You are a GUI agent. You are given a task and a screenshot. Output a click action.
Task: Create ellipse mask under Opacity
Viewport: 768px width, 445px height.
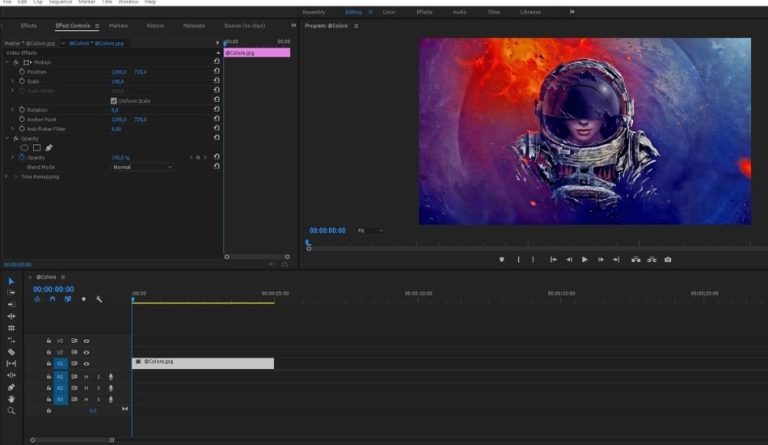coord(24,148)
